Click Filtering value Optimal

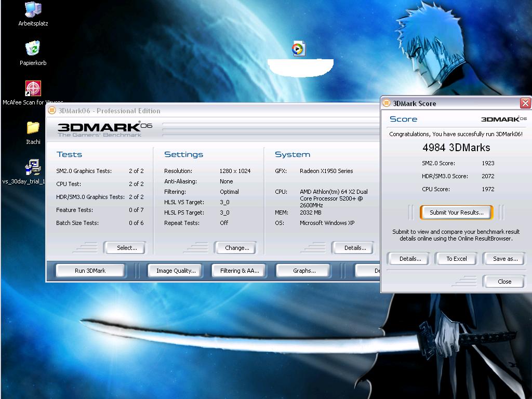coord(229,192)
